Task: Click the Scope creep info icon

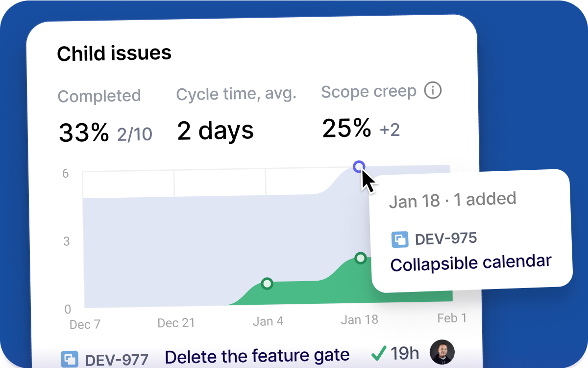Action: (x=433, y=90)
